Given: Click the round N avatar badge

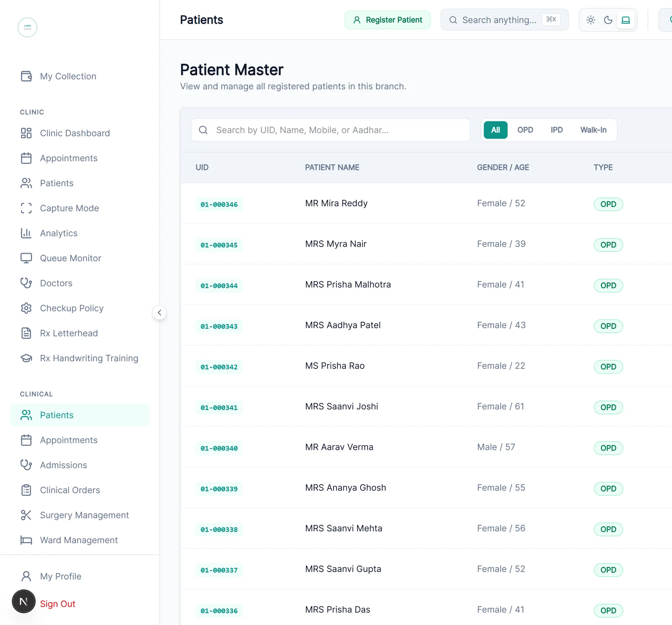Looking at the screenshot, I should click(x=24, y=601).
